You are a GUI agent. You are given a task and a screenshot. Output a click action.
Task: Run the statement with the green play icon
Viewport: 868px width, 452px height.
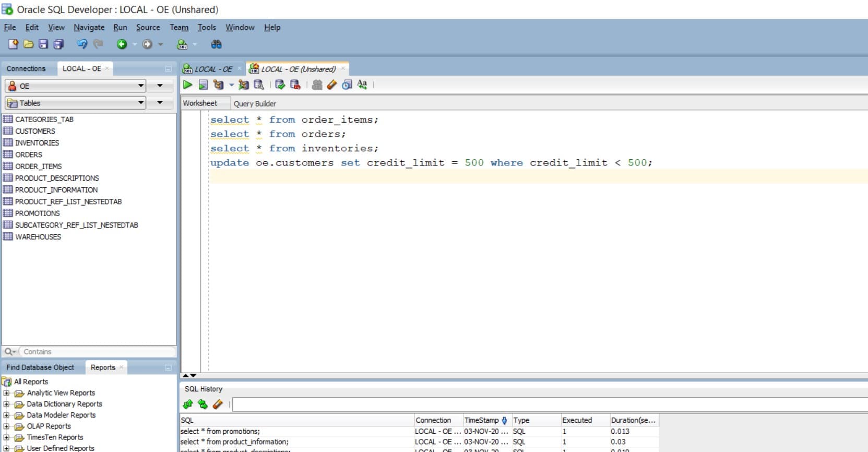[188, 85]
